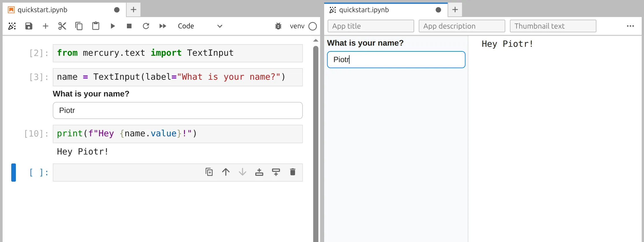Click the App title input field
This screenshot has height=242, width=644.
tap(371, 26)
